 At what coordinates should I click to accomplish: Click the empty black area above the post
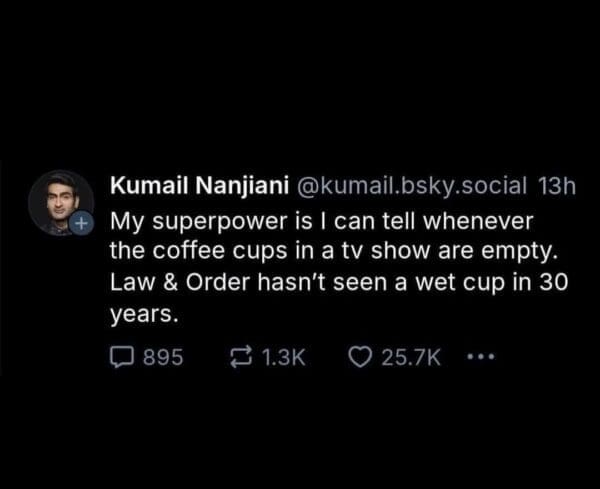pyautogui.click(x=300, y=80)
